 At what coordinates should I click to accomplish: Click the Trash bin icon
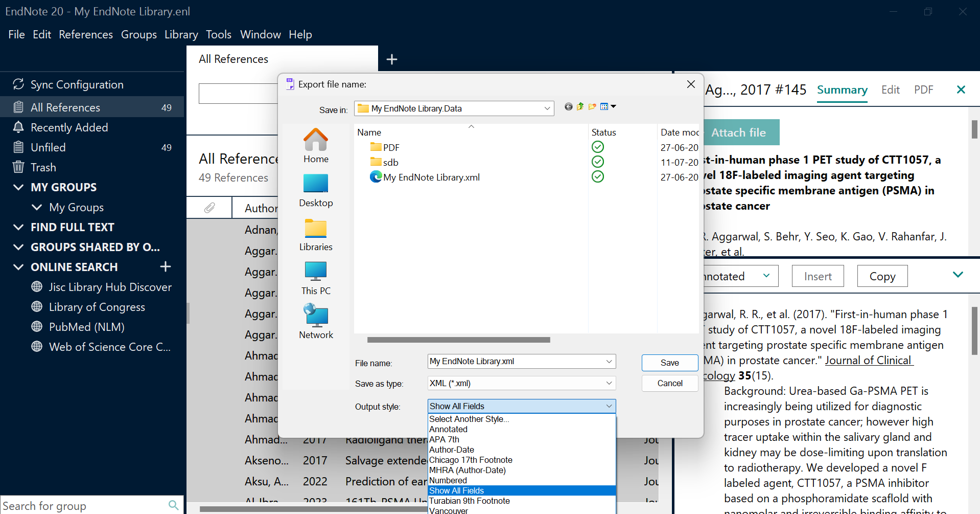[x=18, y=167]
